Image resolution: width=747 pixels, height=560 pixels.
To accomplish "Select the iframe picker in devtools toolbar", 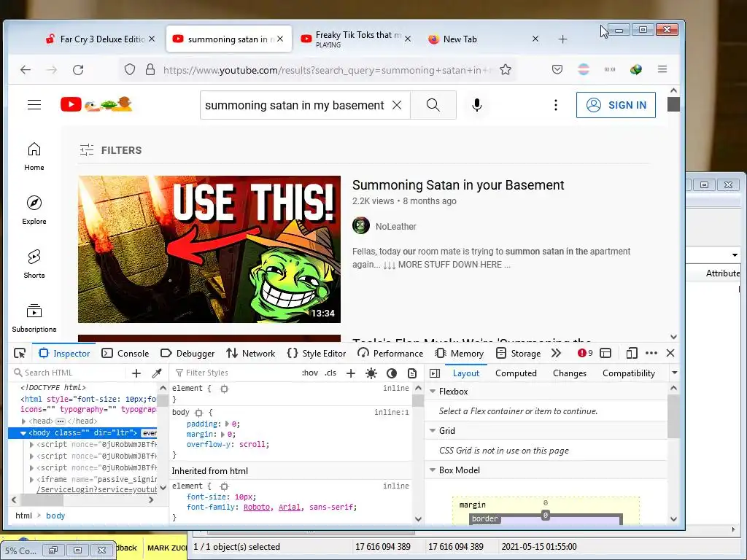I will 605,354.
